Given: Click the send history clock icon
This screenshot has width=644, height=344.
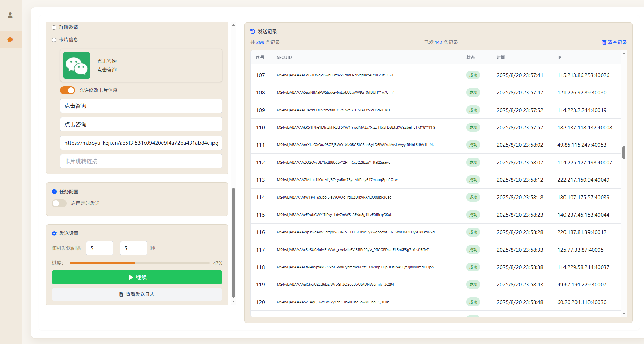Looking at the screenshot, I should pos(253,31).
